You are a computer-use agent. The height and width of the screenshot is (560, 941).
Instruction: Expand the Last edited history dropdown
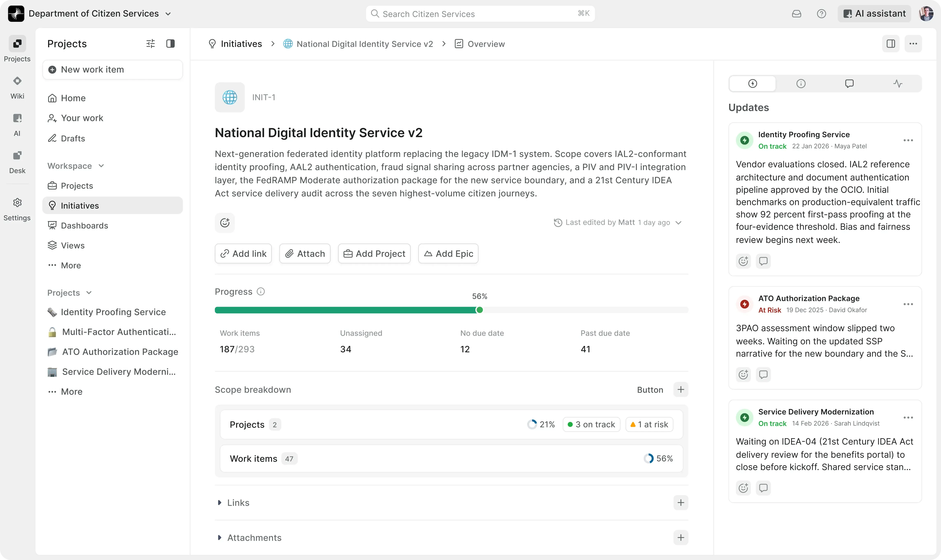pyautogui.click(x=678, y=223)
